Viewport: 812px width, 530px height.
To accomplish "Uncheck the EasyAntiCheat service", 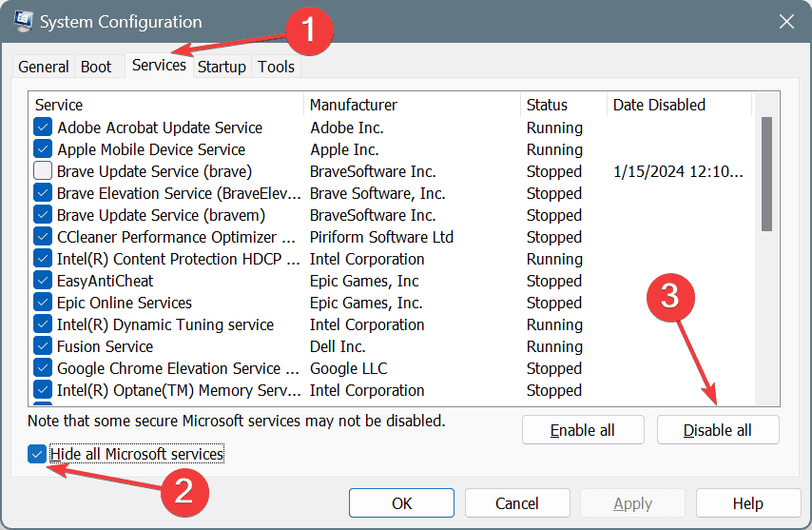I will [x=43, y=281].
